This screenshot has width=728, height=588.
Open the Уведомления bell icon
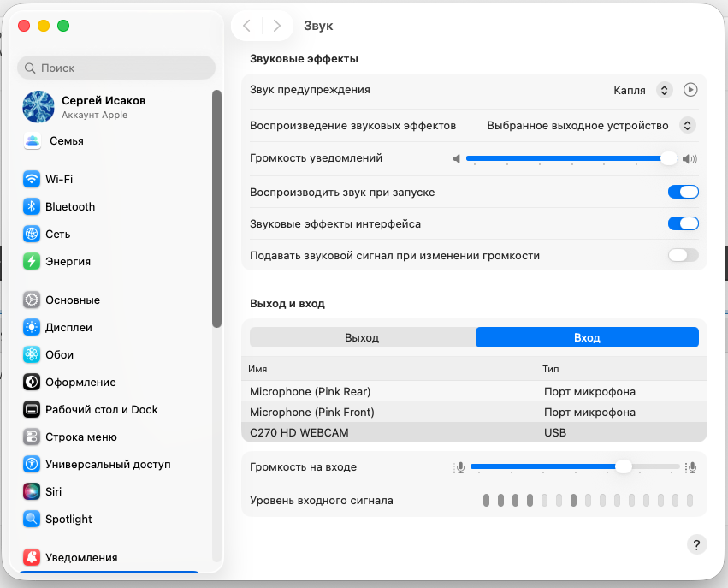(x=32, y=557)
